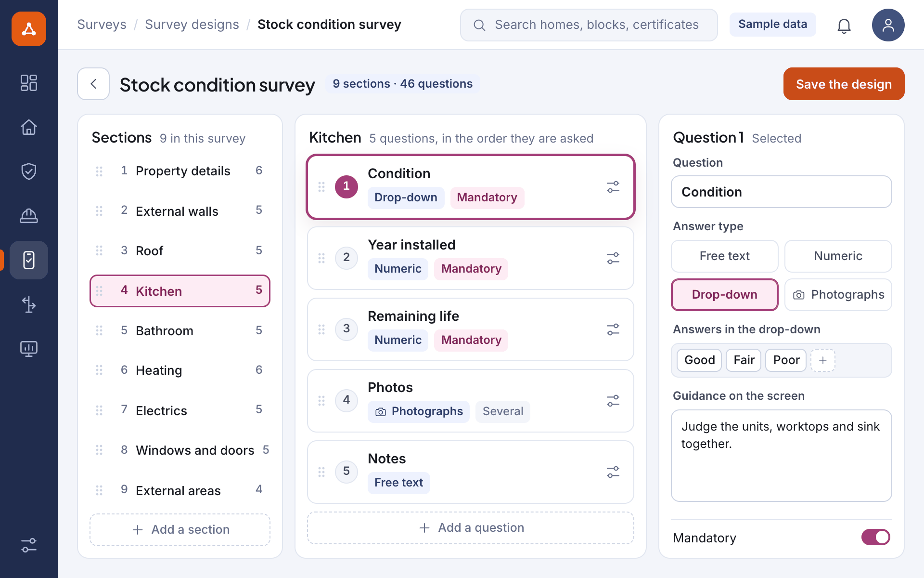Open settings icon for Year installed question
The width and height of the screenshot is (924, 578).
(x=613, y=258)
